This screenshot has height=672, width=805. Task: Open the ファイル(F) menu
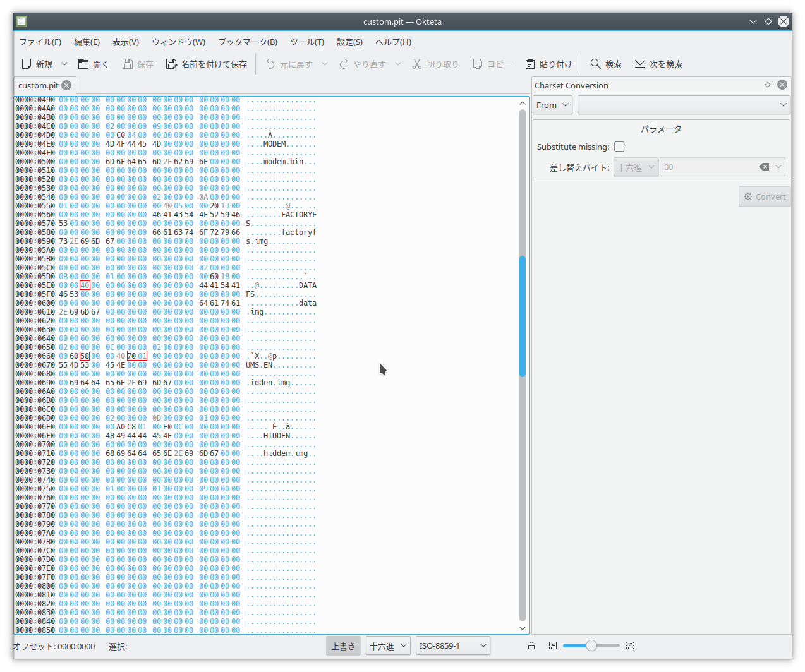(x=40, y=42)
